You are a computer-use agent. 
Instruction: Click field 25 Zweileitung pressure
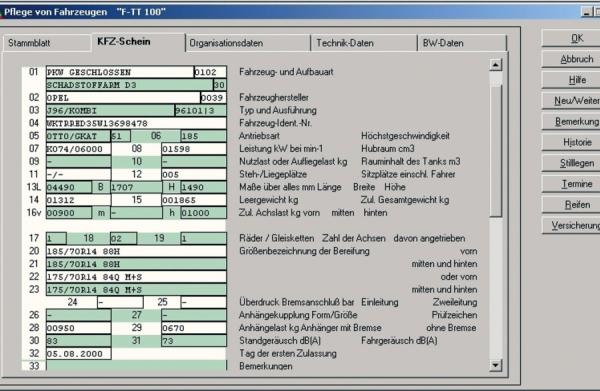203,303
